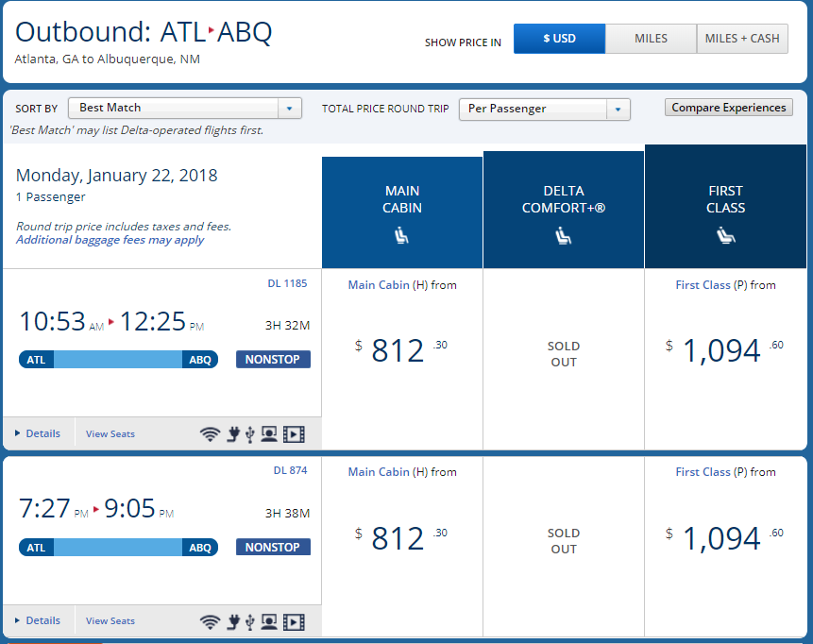Screen dimensions: 813x644
Task: Show prices in MILES + CASH
Action: [742, 39]
